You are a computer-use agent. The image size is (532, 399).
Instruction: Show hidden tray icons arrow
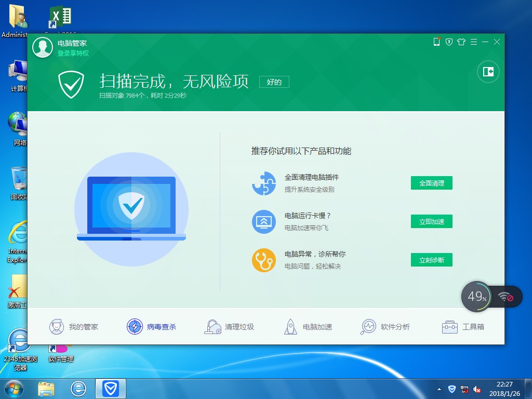coord(440,389)
